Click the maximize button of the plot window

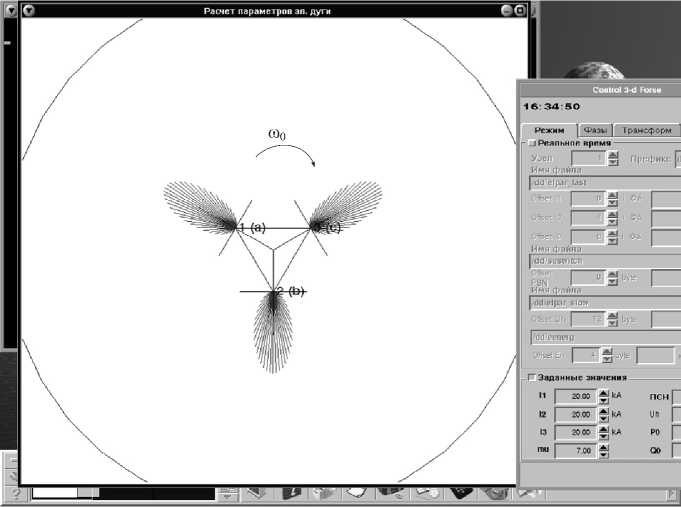(520, 10)
